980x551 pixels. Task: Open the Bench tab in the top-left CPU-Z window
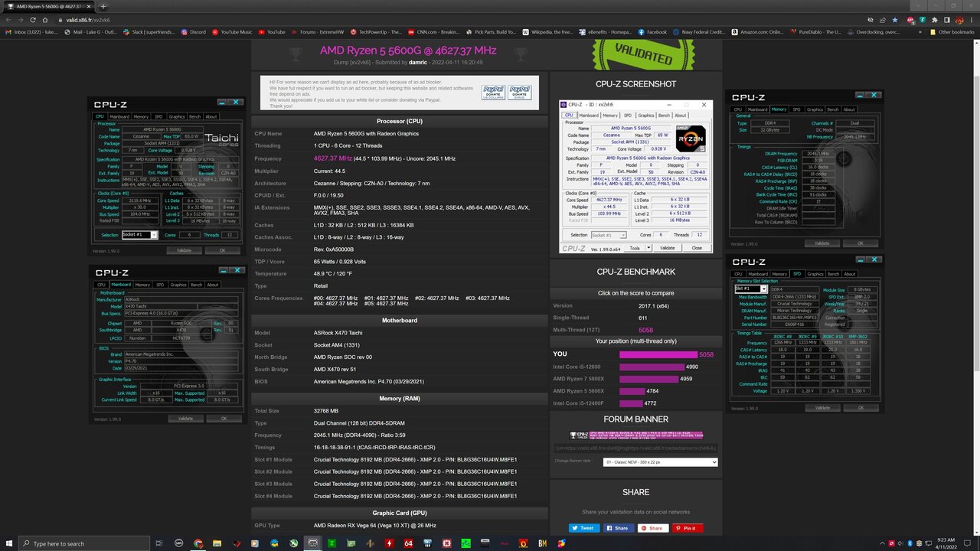pos(196,116)
